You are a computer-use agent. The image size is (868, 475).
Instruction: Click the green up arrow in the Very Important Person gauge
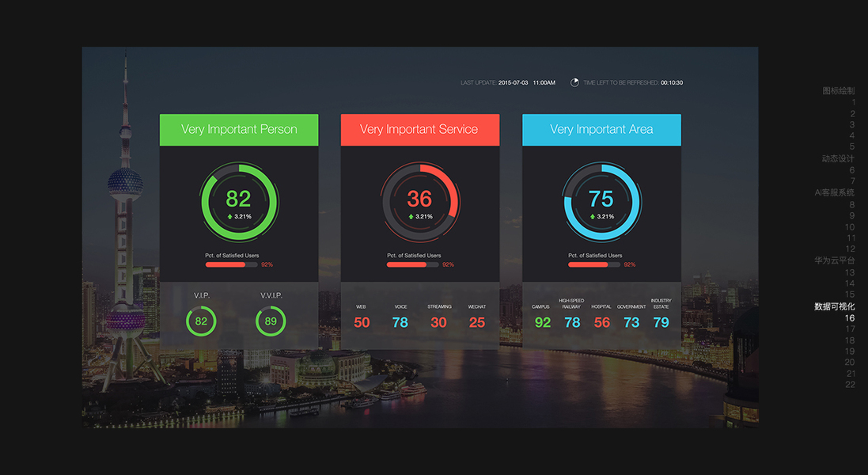point(229,216)
